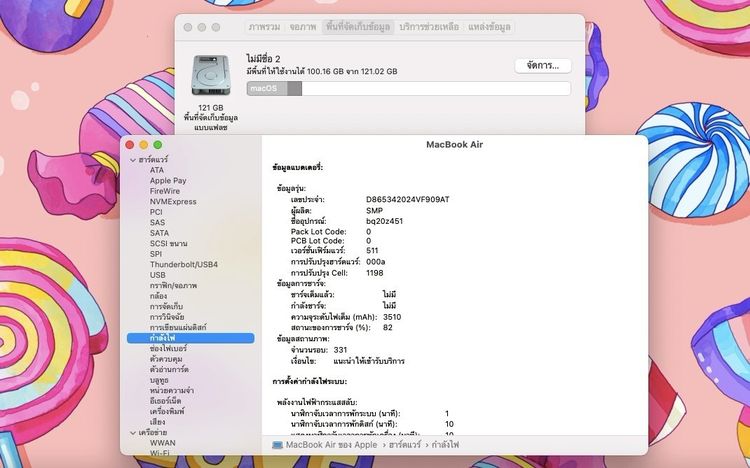750x468 pixels.
Task: Click the จัดการ... button
Action: click(x=543, y=66)
